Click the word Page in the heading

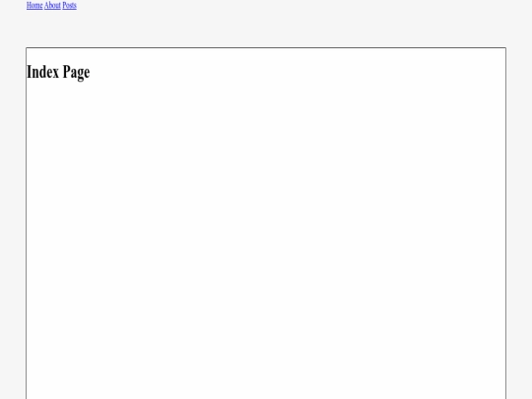76,73
